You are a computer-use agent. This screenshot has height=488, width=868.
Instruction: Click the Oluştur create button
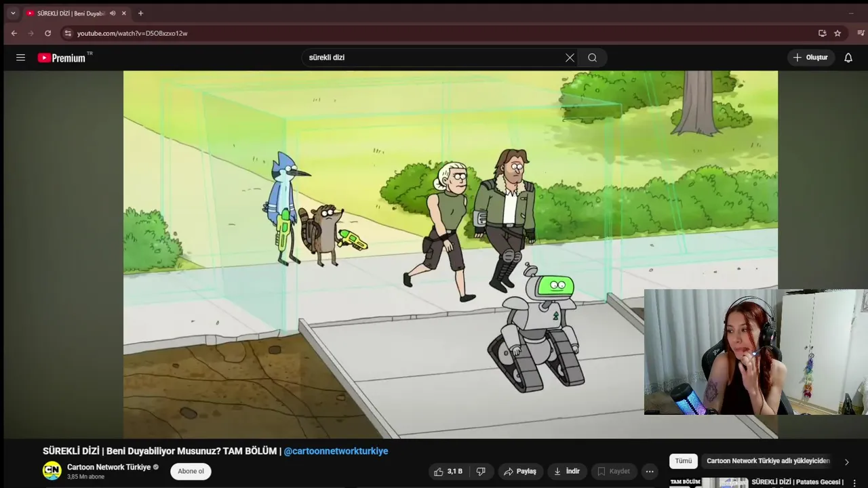[x=810, y=58]
